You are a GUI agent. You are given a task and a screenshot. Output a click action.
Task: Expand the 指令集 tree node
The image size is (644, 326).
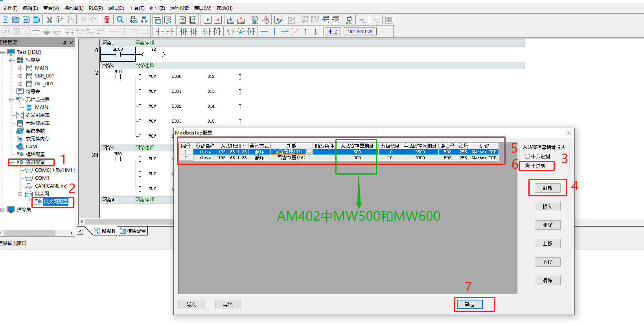2,209
